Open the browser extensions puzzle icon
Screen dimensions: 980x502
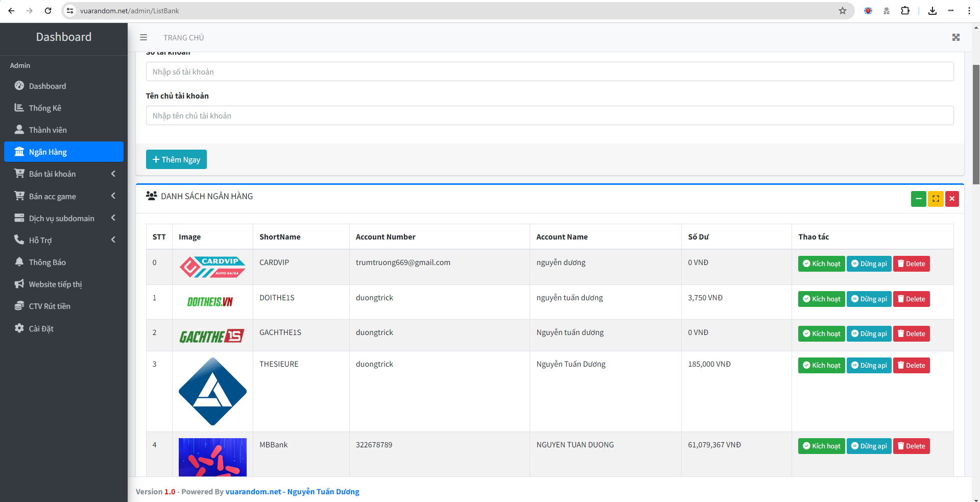(x=905, y=11)
